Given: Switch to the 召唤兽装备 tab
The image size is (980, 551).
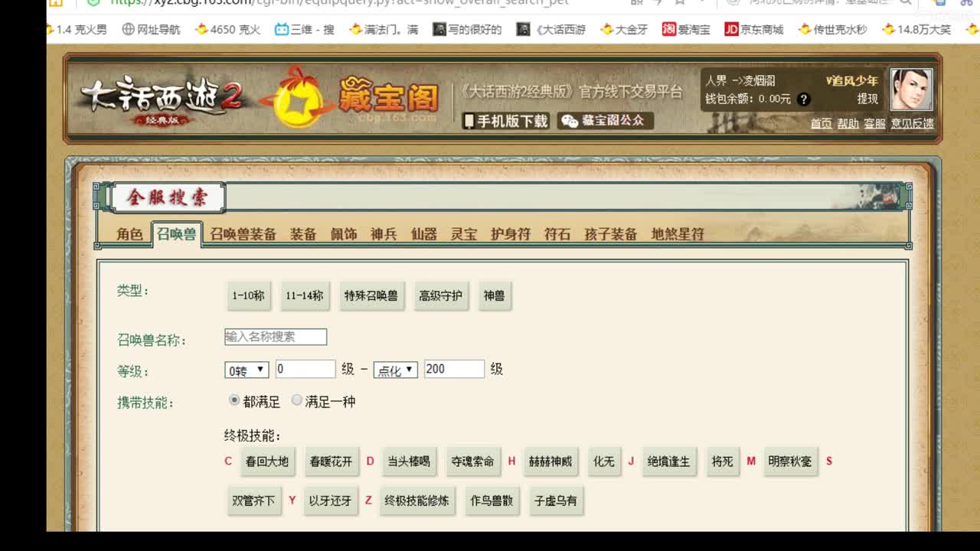Looking at the screenshot, I should click(x=243, y=234).
